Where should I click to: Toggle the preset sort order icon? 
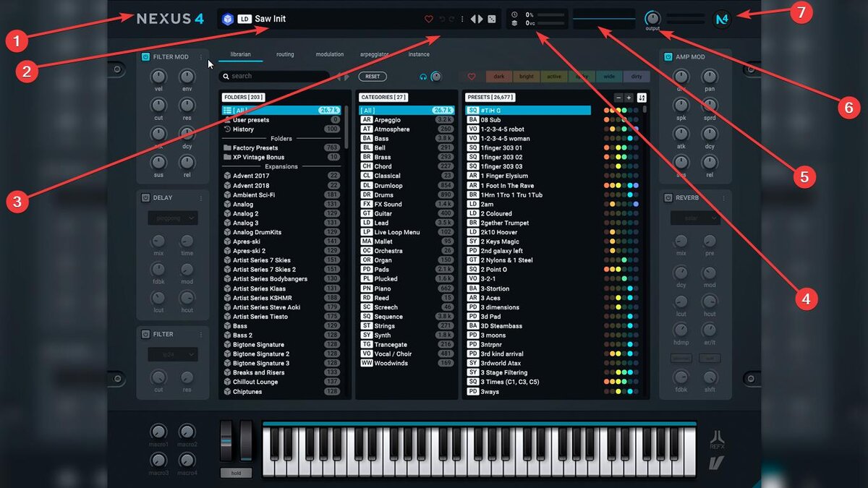click(642, 98)
